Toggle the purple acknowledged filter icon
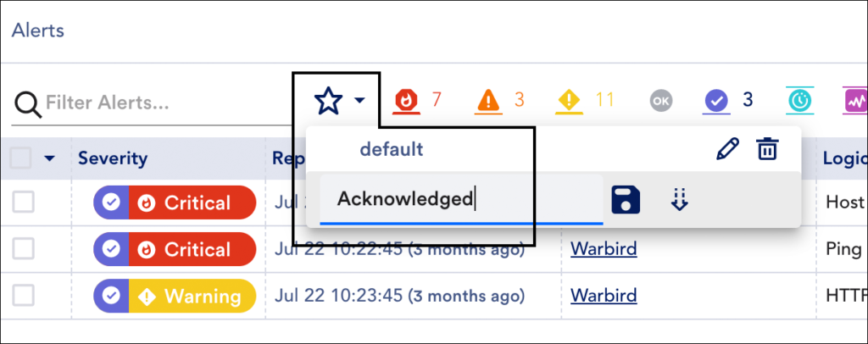This screenshot has height=344, width=868. coord(716,101)
